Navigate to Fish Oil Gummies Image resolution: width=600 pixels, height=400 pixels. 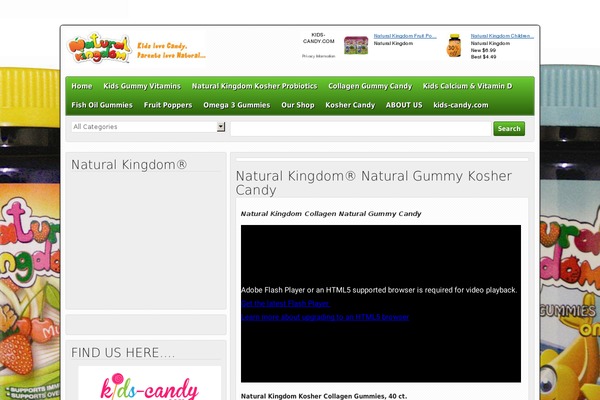pyautogui.click(x=102, y=105)
